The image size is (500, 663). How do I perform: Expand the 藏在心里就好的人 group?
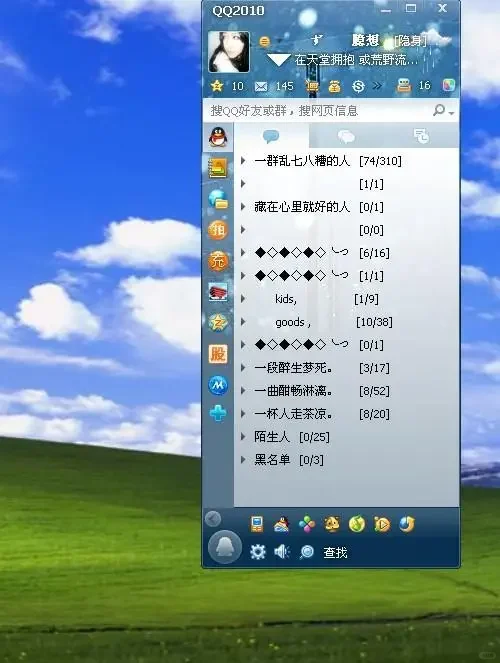(243, 207)
